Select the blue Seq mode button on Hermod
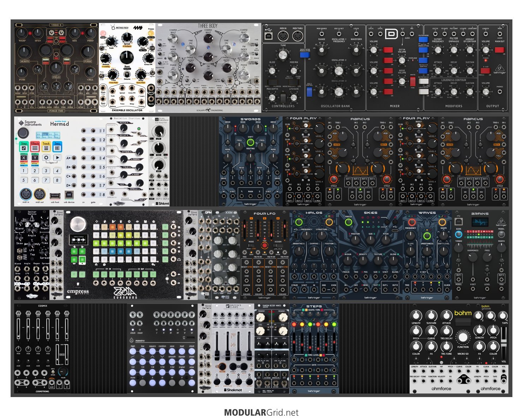This screenshot has width=523, height=420. (x=57, y=146)
